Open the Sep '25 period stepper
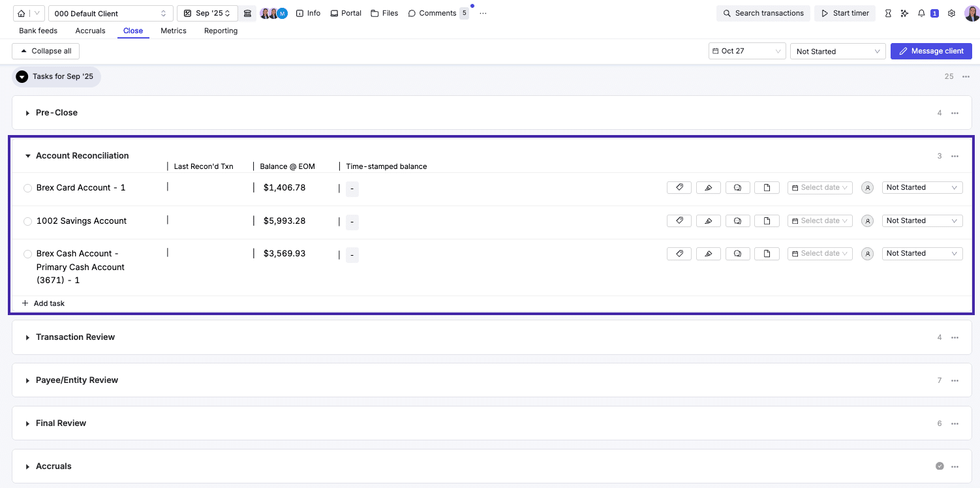Viewport: 980px width, 488px height. (x=207, y=12)
